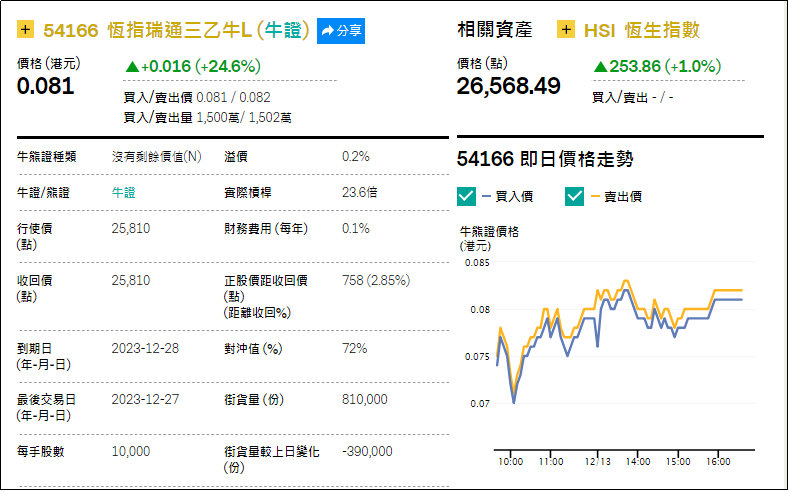Image resolution: width=789 pixels, height=491 pixels.
Task: Click the 收回價 value 25,810
Action: click(x=131, y=280)
